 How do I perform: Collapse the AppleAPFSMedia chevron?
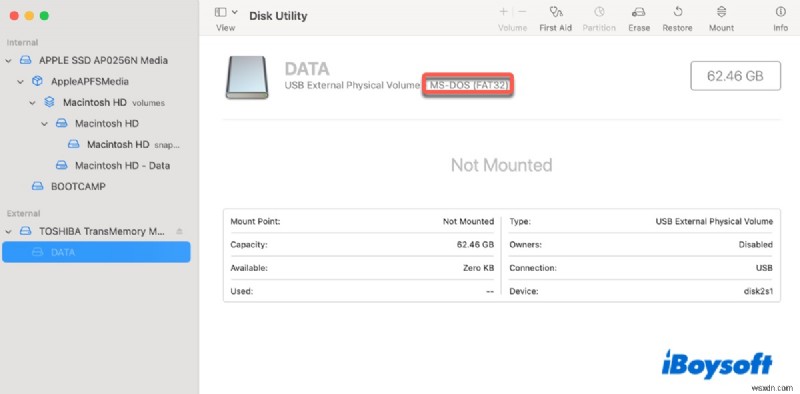pos(20,81)
